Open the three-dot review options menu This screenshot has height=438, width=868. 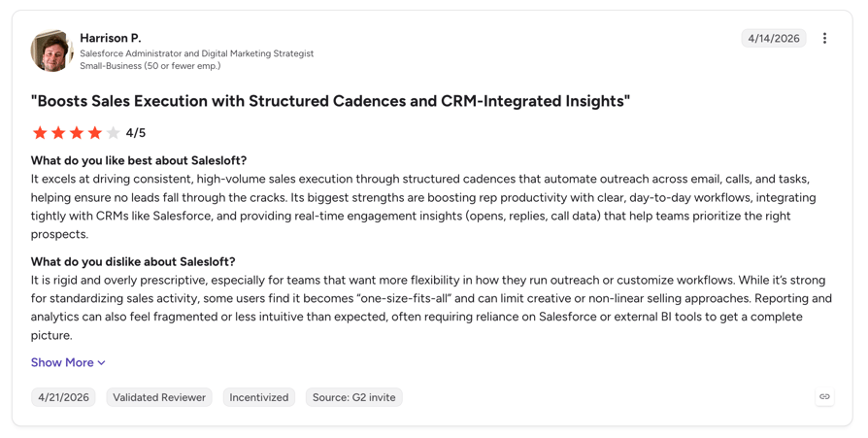pyautogui.click(x=824, y=38)
